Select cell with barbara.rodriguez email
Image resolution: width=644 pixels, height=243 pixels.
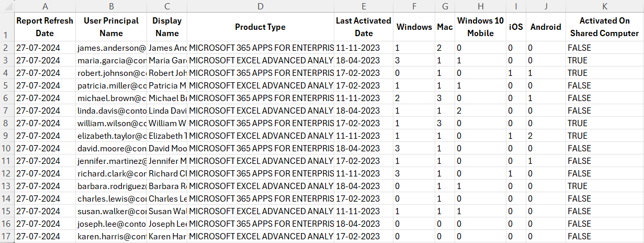tap(111, 186)
